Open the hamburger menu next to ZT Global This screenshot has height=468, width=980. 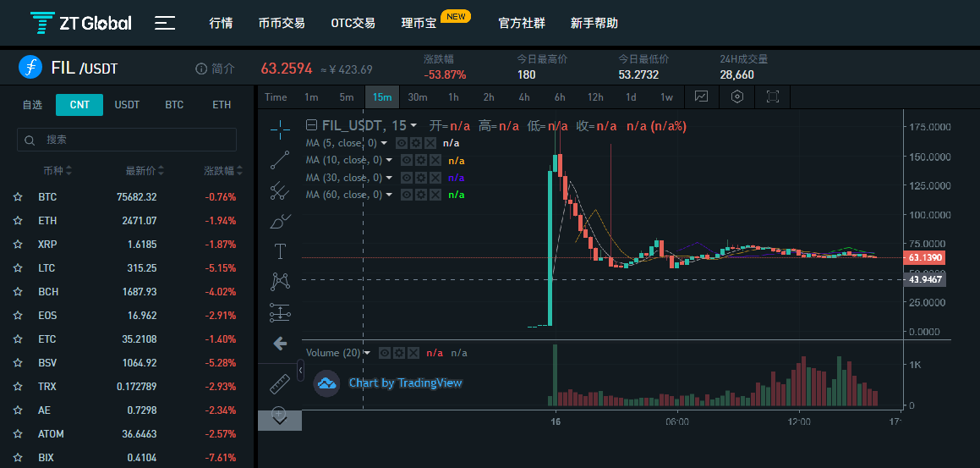click(165, 24)
